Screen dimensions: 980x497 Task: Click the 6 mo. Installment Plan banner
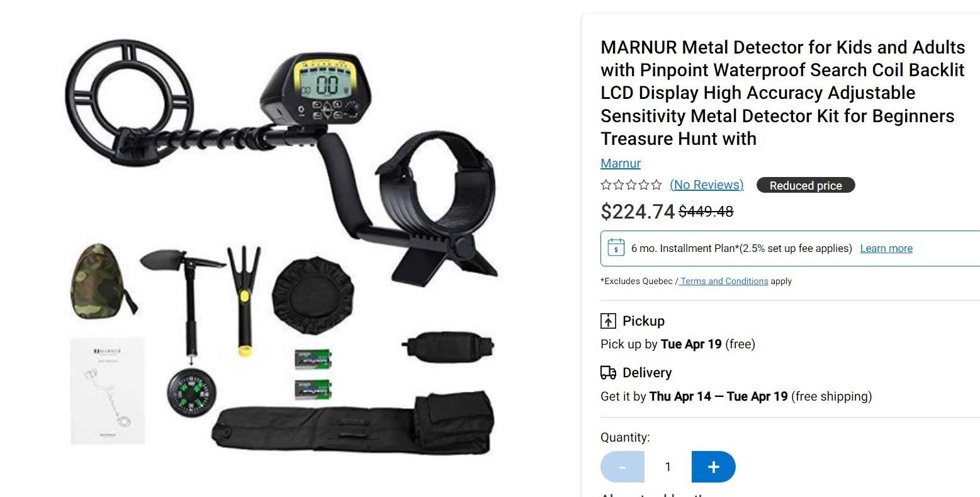790,248
